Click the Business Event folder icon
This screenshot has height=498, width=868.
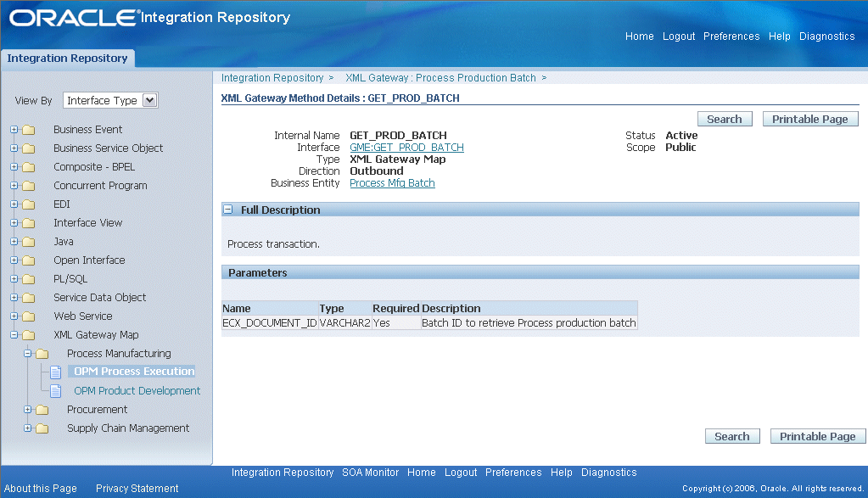click(29, 130)
